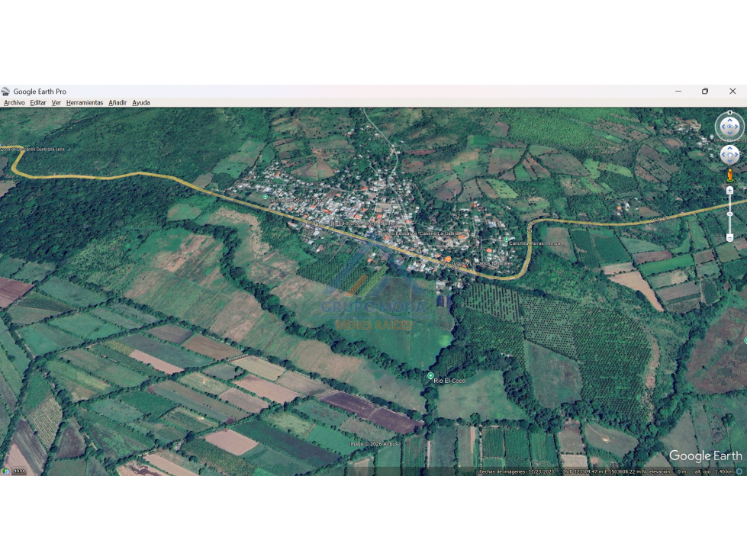747x560 pixels.
Task: Click look-down arrow on the look joystick
Action: pyautogui.click(x=730, y=133)
